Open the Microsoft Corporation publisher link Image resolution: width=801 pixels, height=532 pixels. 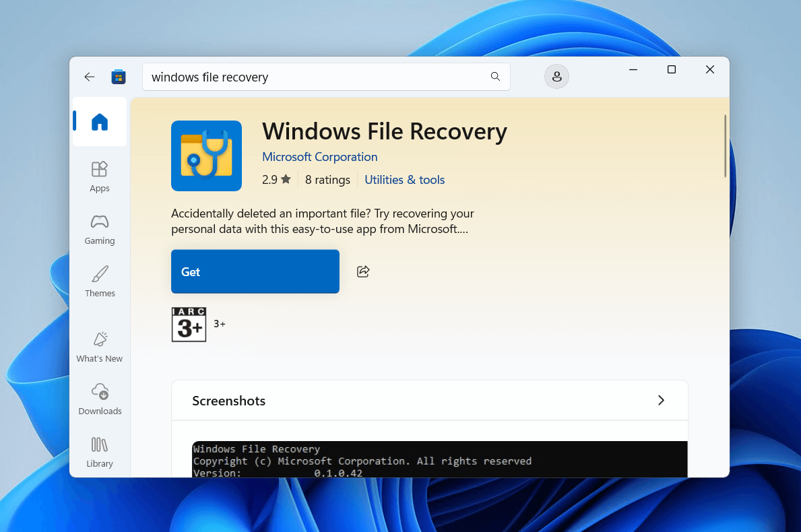click(320, 157)
